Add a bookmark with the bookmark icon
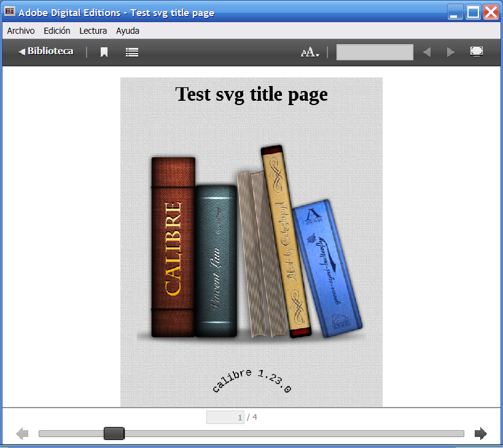Image resolution: width=503 pixels, height=448 pixels. (104, 52)
